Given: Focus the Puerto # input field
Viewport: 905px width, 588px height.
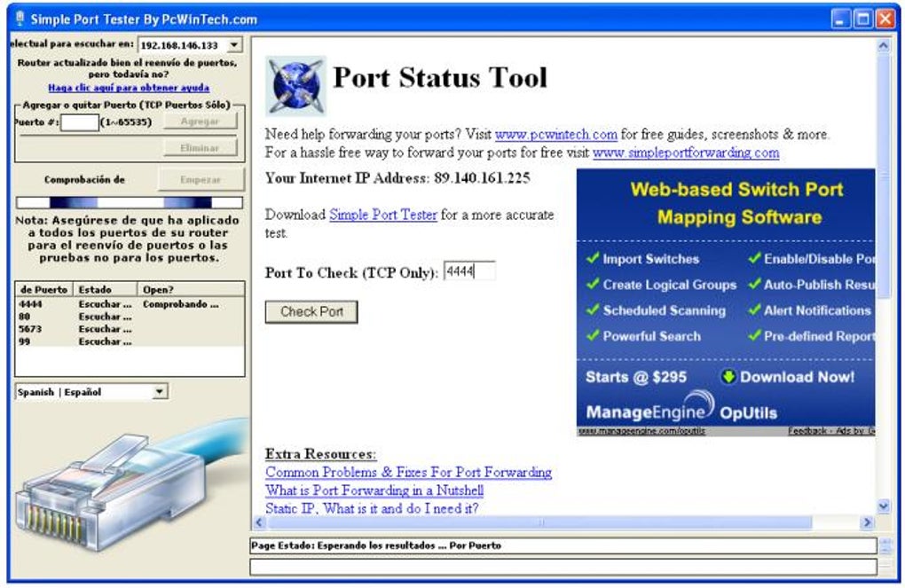Looking at the screenshot, I should (80, 122).
